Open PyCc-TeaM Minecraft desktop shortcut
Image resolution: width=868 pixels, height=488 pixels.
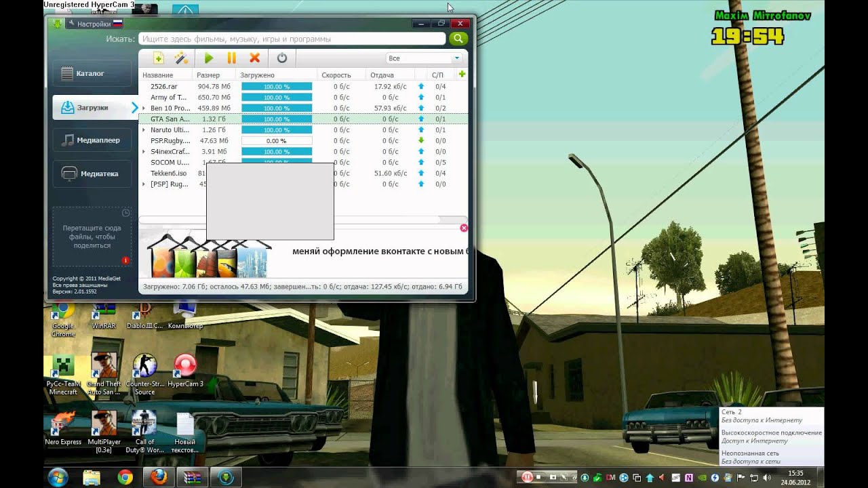point(63,374)
